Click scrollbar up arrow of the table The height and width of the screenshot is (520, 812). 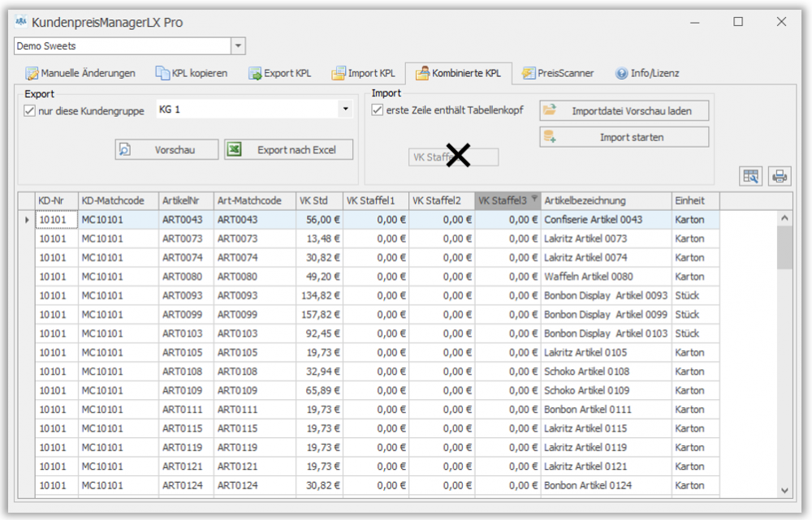(x=784, y=218)
